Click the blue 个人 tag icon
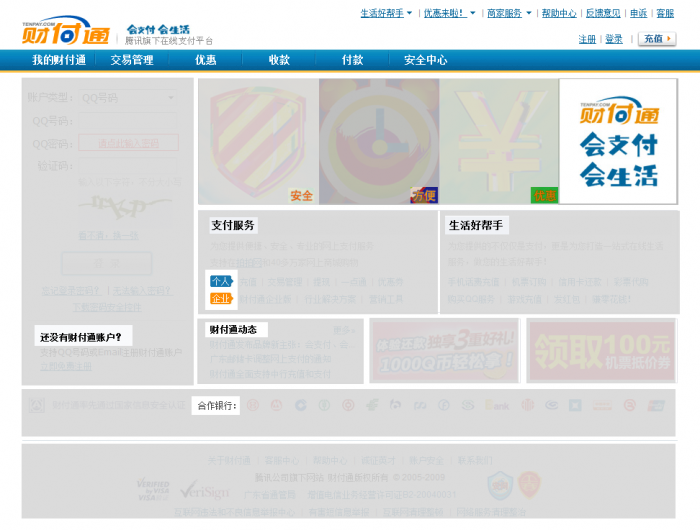Image resolution: width=700 pixels, height=530 pixels. click(221, 281)
